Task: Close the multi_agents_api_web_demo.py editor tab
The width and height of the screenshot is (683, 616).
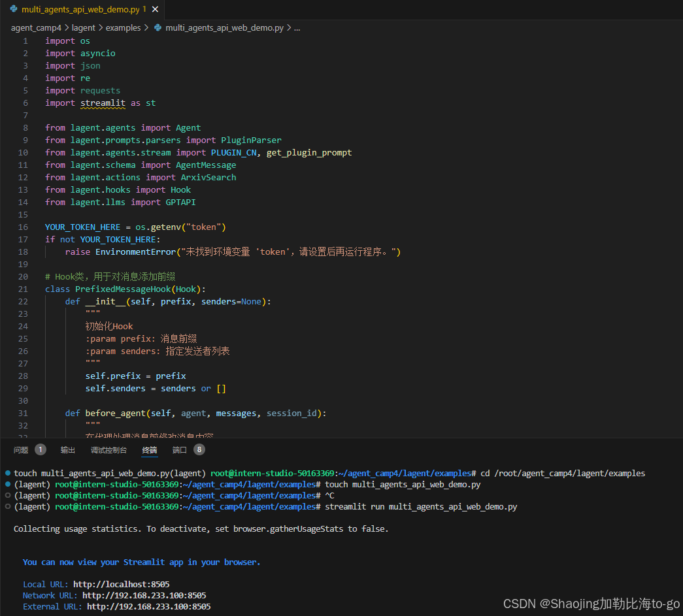Action: tap(155, 9)
